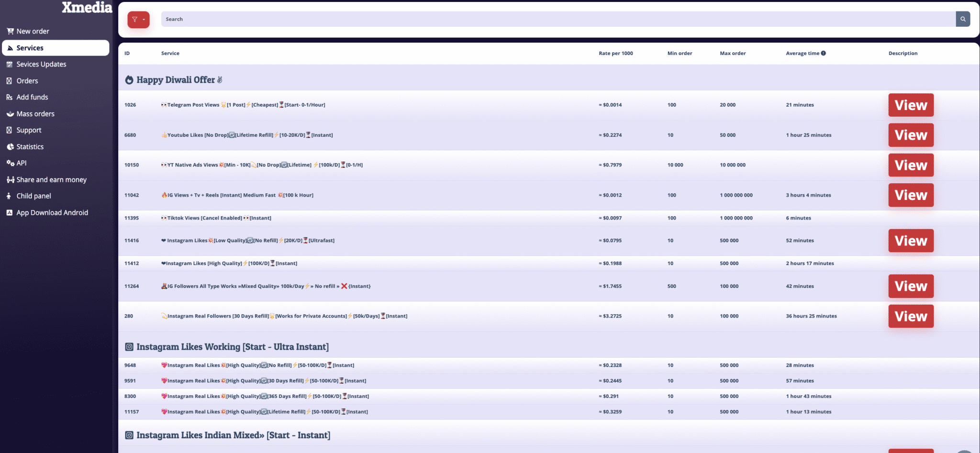Screen dimensions: 980x453
Task: Go to Support page
Action: (29, 130)
